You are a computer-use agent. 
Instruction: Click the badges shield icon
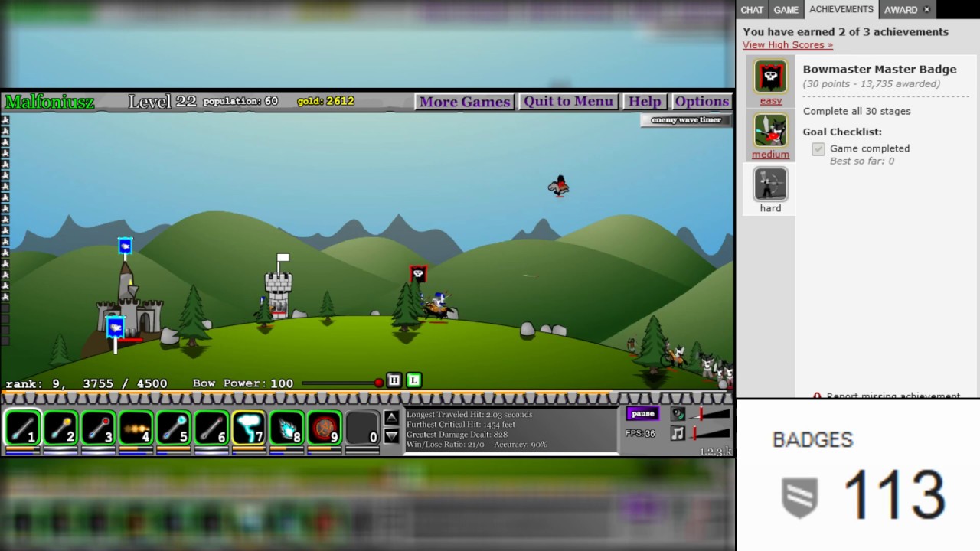[x=799, y=497]
